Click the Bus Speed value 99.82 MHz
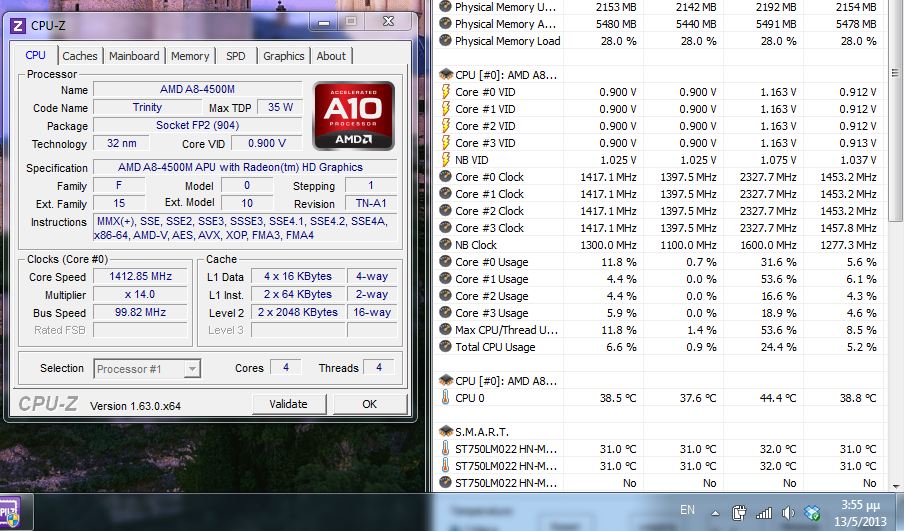The width and height of the screenshot is (904, 531). (x=140, y=312)
